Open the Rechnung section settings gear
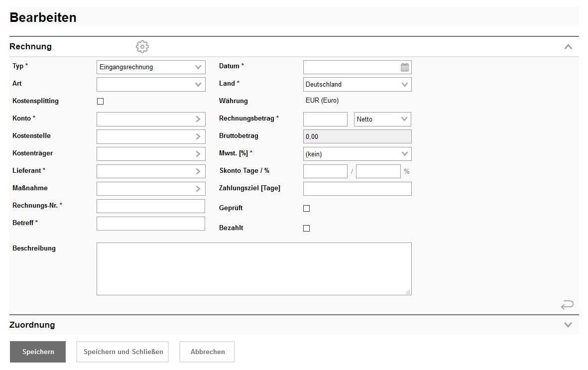 (142, 47)
